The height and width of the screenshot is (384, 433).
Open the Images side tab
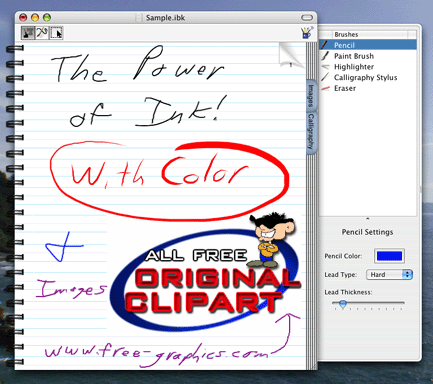click(311, 96)
